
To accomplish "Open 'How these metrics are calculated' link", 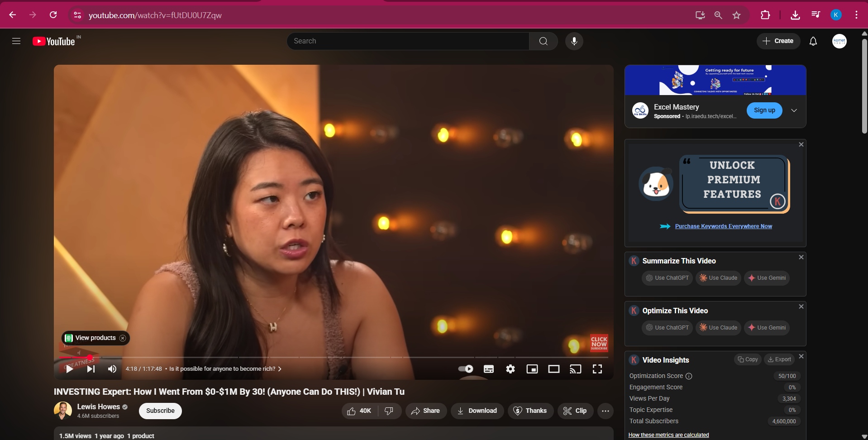I will tap(668, 435).
